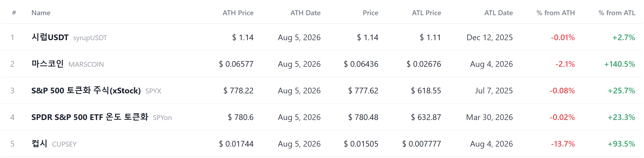The width and height of the screenshot is (644, 158).
Task: Open 시럽USDT coin page
Action: (x=50, y=37)
